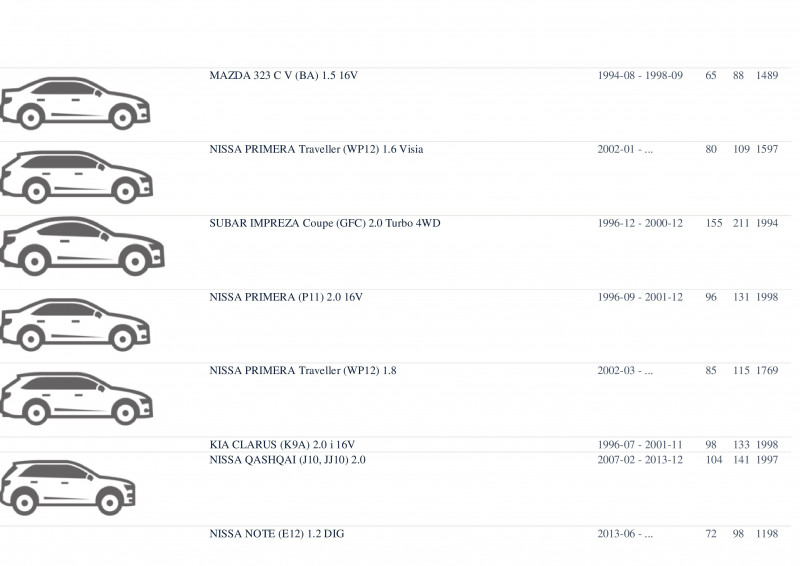Click engine displacement 1489 in Mazda row
Image resolution: width=800 pixels, height=566 pixels.
pyautogui.click(x=767, y=76)
